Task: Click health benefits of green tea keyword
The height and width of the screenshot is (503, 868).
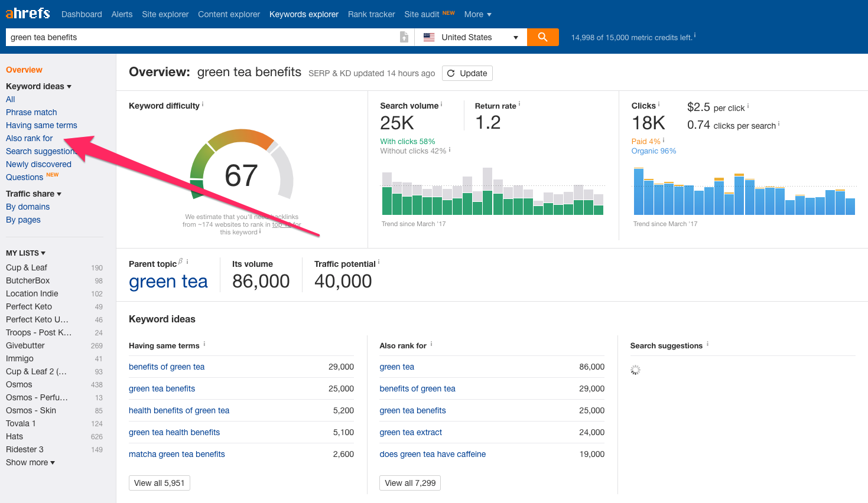Action: point(179,410)
